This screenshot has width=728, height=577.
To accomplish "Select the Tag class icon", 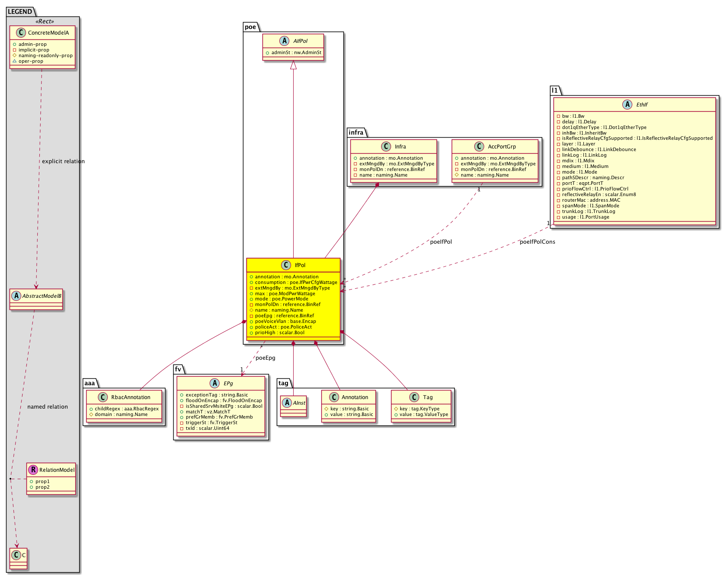I will [x=414, y=397].
